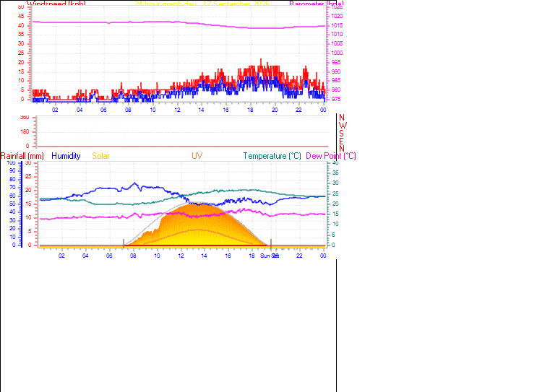Select the yellow Solar legend label

tap(100, 156)
